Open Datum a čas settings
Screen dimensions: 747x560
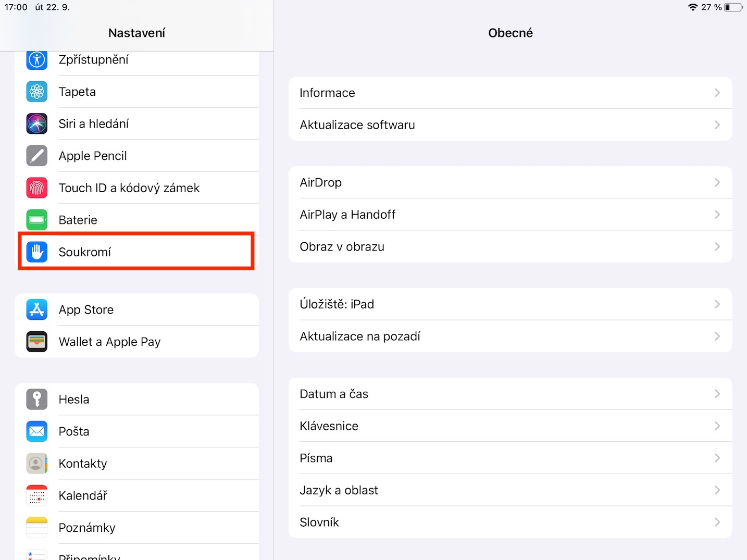[334, 394]
